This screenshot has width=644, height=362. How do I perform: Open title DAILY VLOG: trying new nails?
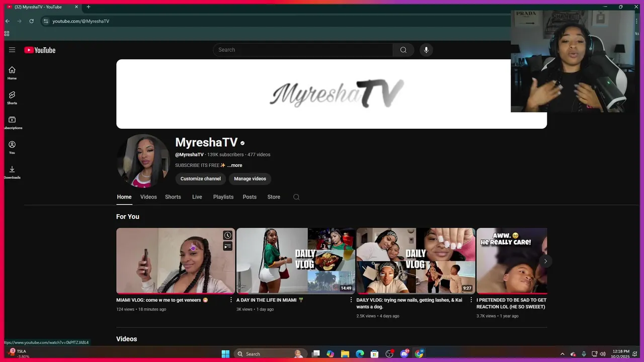409,303
